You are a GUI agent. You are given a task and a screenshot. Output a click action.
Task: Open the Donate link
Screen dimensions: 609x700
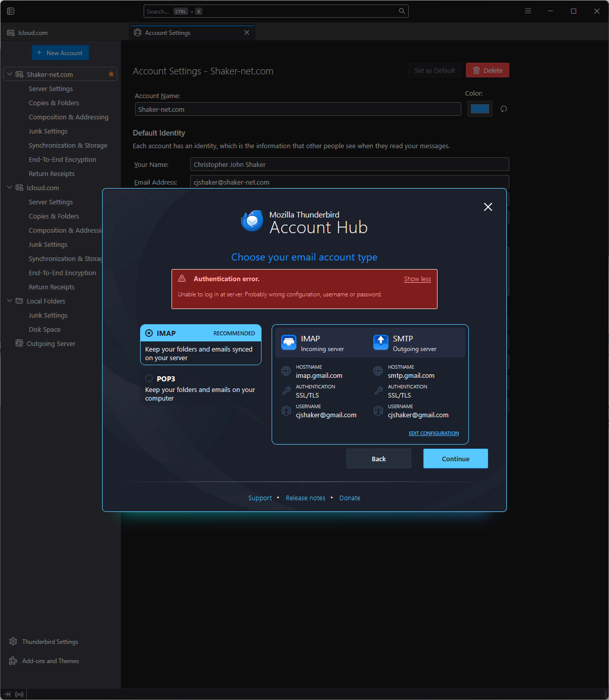tap(350, 498)
